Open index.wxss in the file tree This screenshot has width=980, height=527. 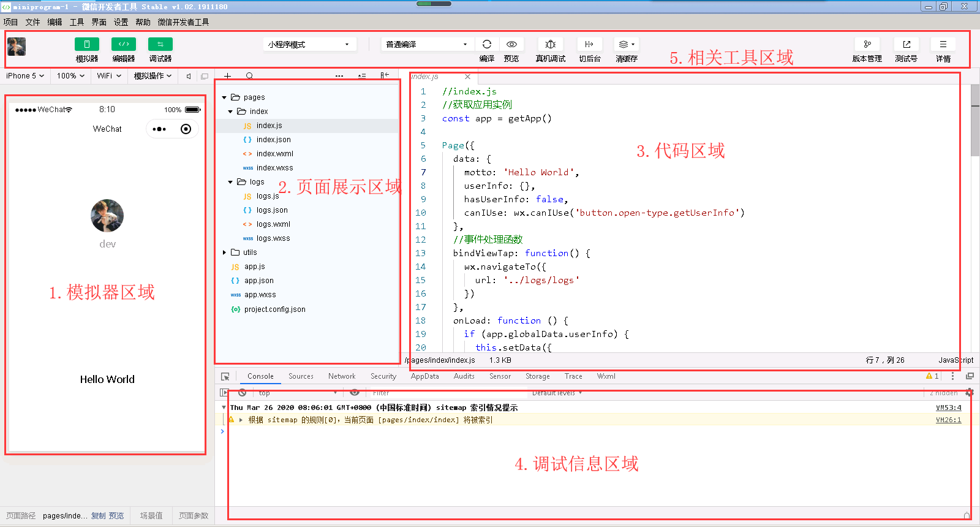tap(275, 168)
